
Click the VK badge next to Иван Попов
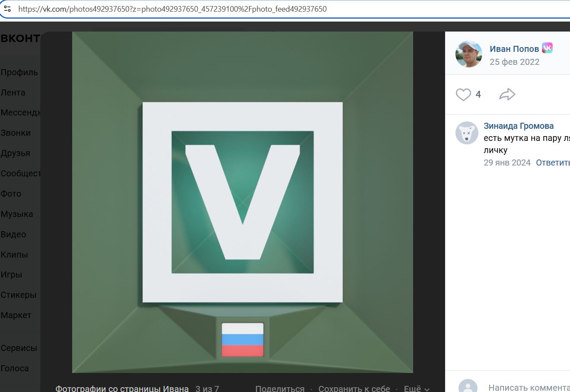point(548,48)
